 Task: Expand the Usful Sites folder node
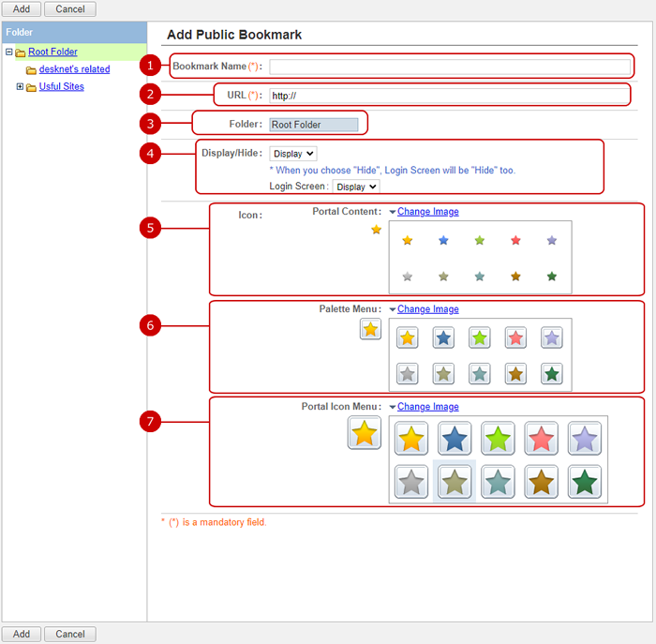click(x=20, y=86)
